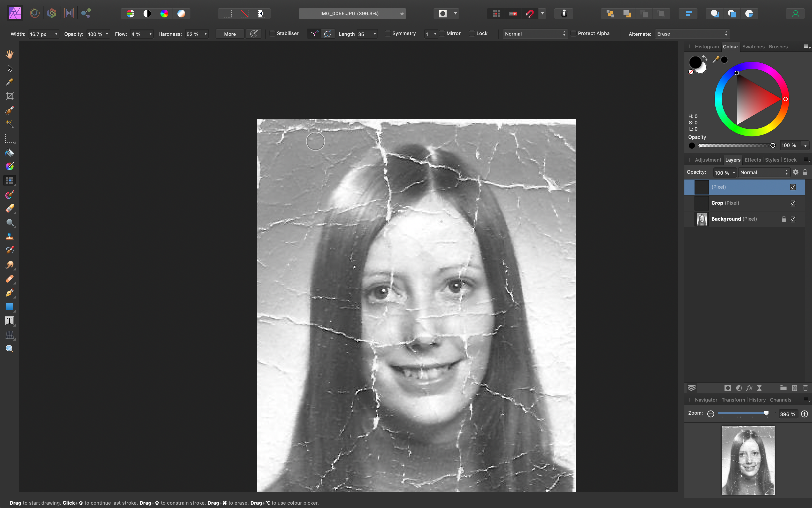Screen dimensions: 812x508
Task: Toggle the snapping magnet icon
Action: (530, 14)
